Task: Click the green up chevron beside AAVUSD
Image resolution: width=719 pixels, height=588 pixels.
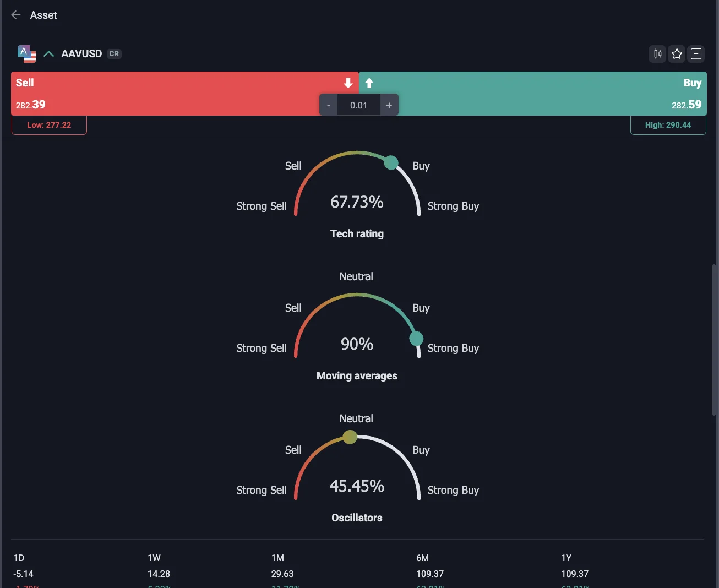Action: click(x=48, y=53)
